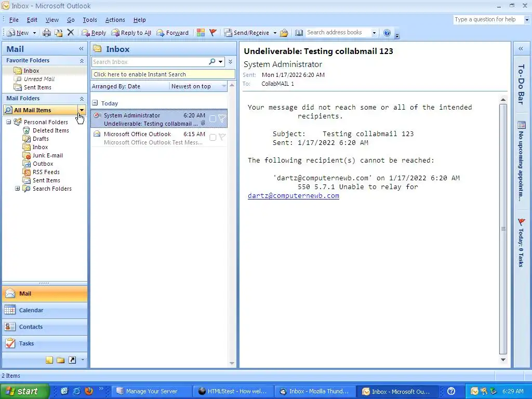Open the Send/Receive dropdown arrow

[275, 33]
